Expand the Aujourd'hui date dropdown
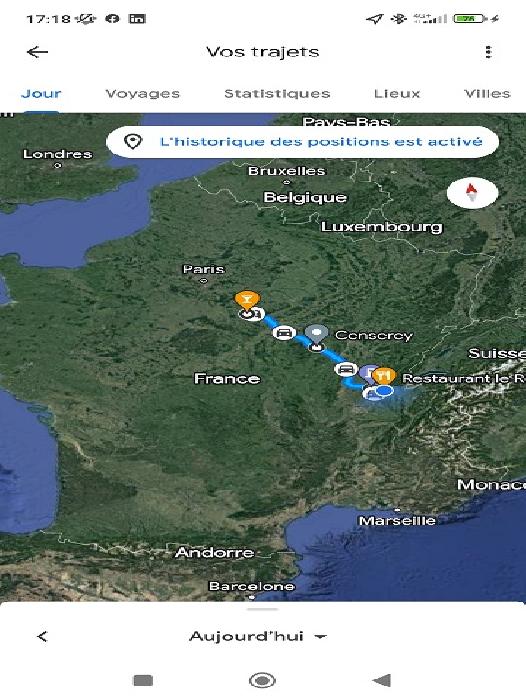Image resolution: width=526 pixels, height=700 pixels. (x=258, y=636)
